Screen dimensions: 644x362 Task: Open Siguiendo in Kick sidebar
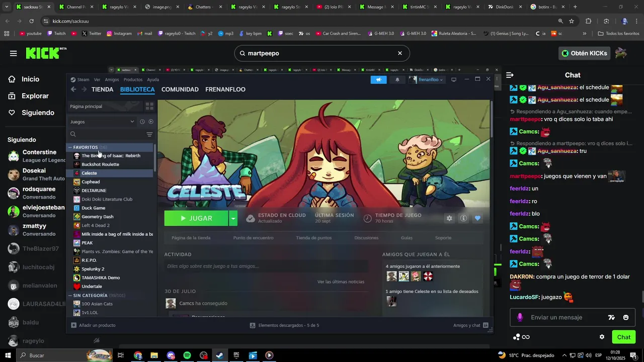point(38,113)
